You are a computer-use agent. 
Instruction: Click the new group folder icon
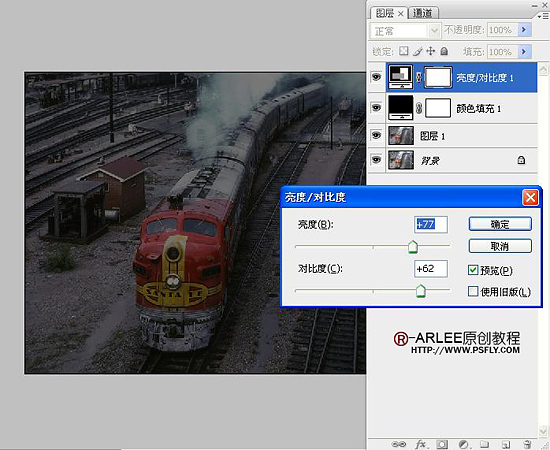point(484,444)
